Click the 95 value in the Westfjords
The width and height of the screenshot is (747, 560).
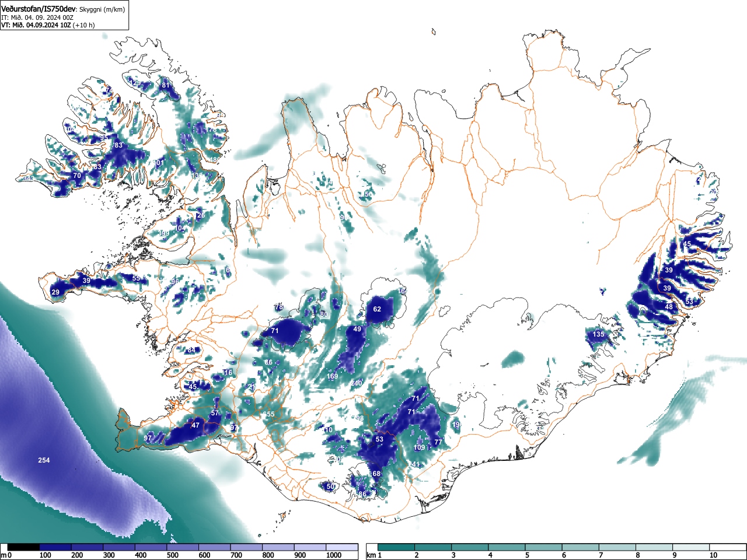[103, 138]
